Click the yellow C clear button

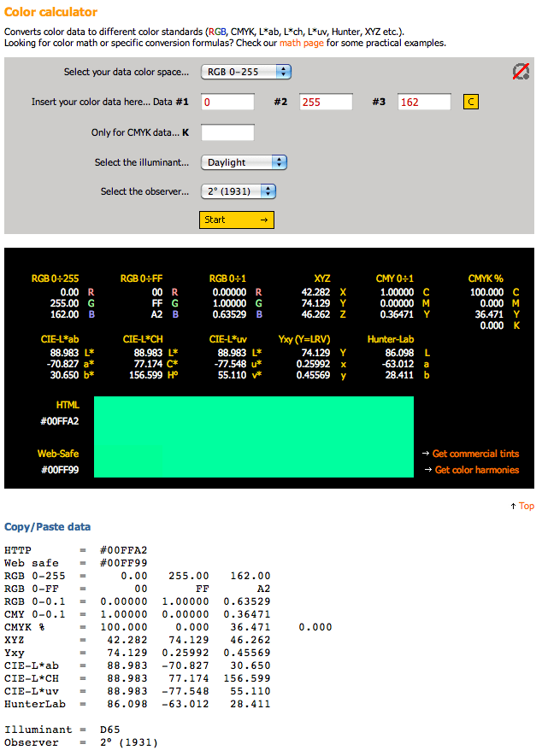click(x=470, y=102)
